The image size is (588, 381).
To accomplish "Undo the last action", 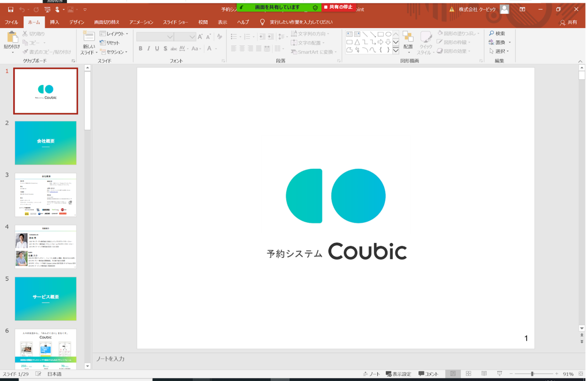I will click(x=22, y=9).
